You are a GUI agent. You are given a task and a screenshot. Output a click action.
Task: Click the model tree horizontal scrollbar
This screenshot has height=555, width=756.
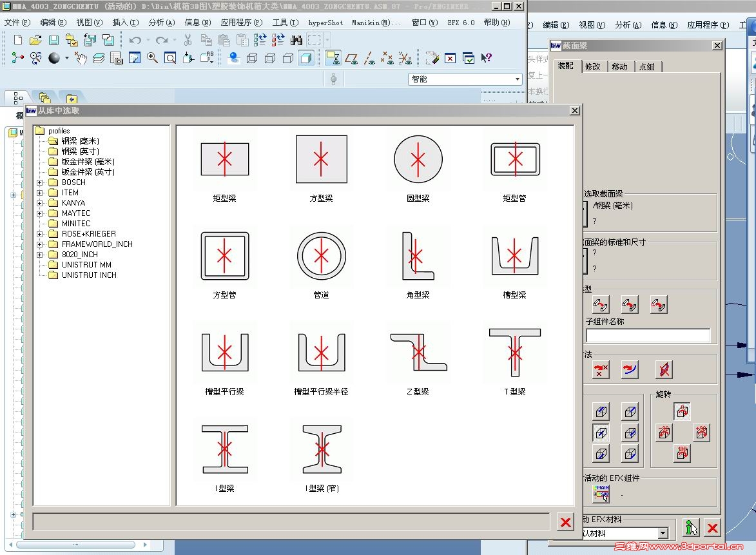(x=75, y=545)
